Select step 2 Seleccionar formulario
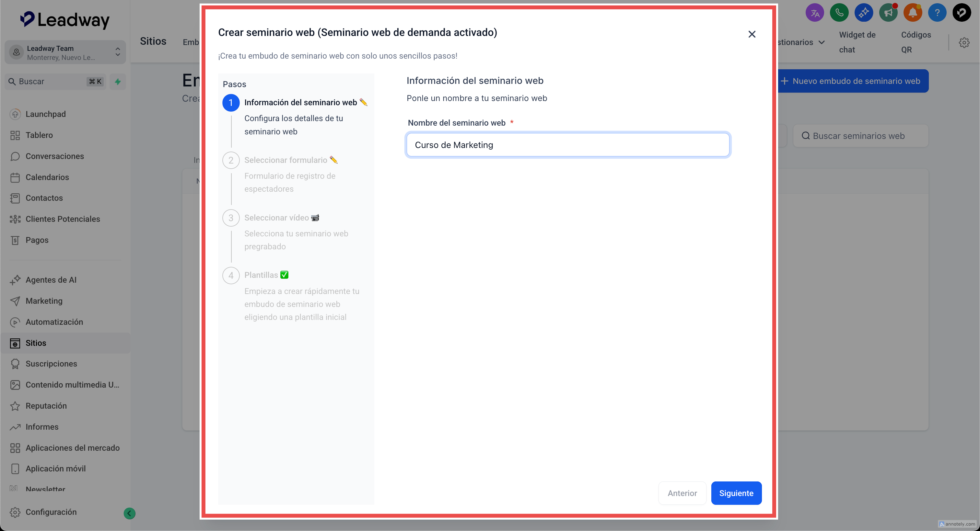Screen dimensions: 980x531 tap(285, 160)
